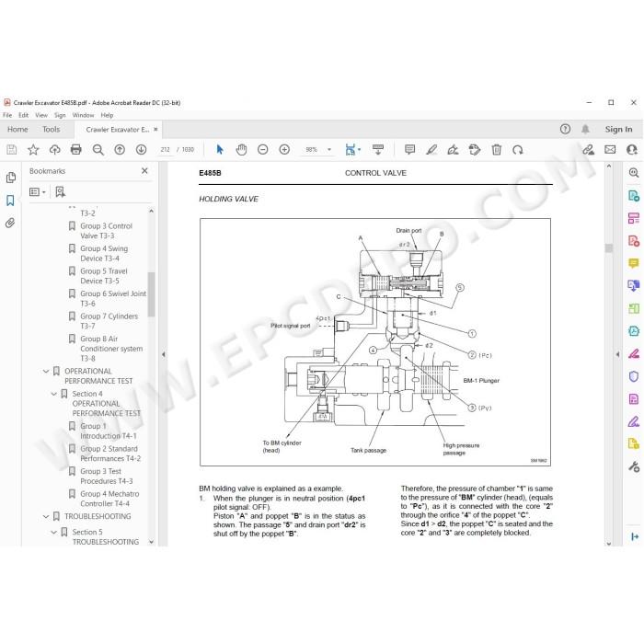Collapse Section 5 bookmark node
Viewport: 644px width, 644px height.
(53, 533)
